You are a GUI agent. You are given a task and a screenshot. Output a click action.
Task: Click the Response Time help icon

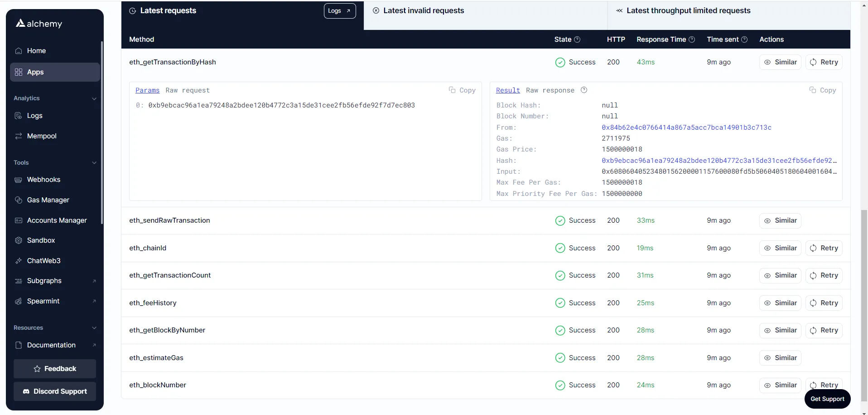pos(692,39)
